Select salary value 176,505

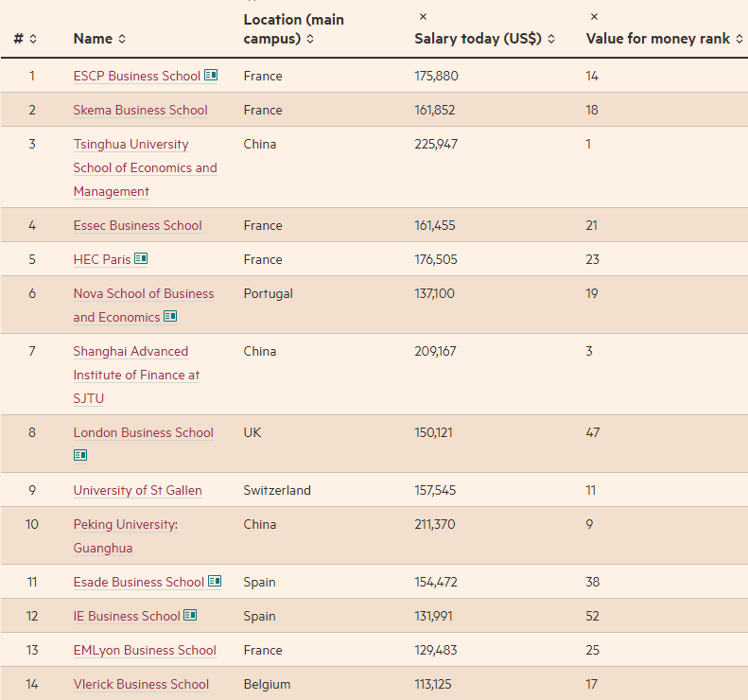tap(436, 259)
